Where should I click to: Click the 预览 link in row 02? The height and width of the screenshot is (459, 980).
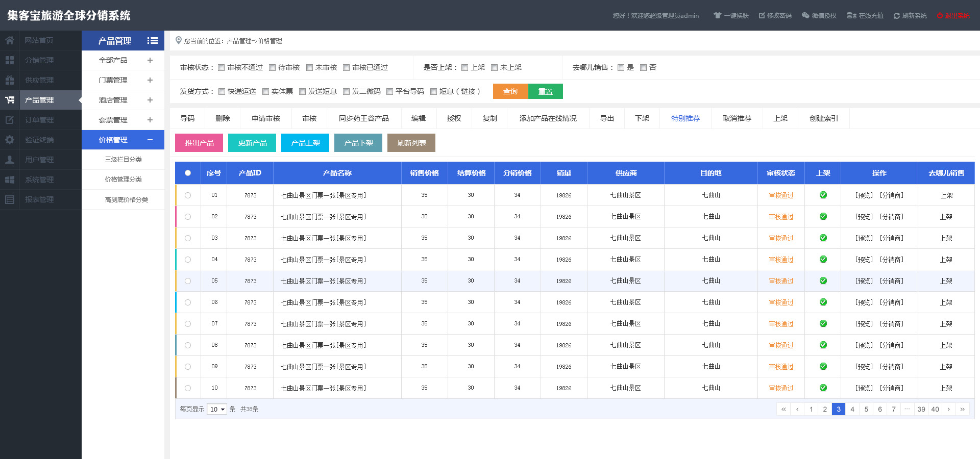[x=864, y=217]
